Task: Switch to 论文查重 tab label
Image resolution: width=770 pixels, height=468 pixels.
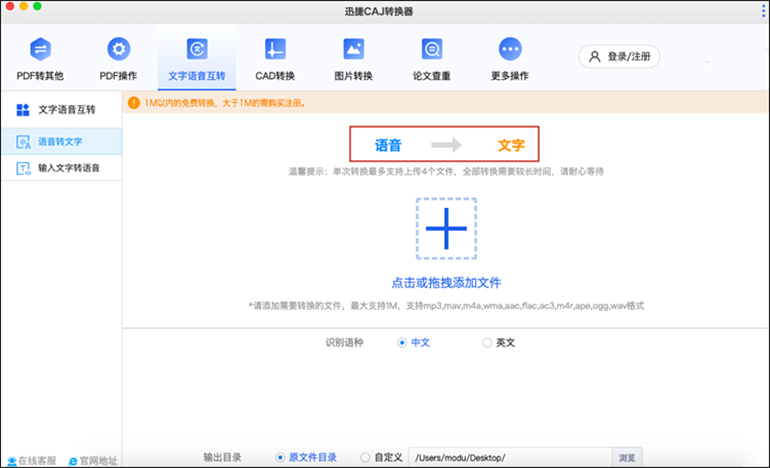Action: click(432, 76)
